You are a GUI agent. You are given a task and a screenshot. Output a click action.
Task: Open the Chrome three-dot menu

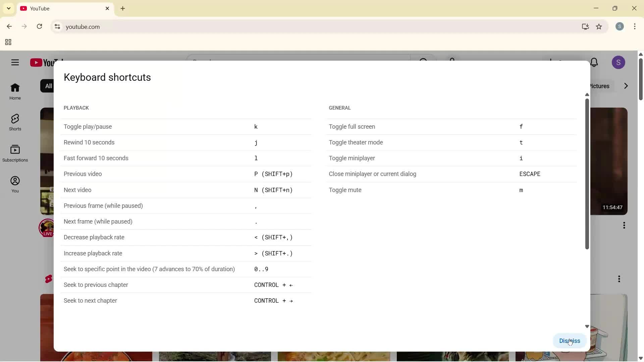tap(635, 26)
